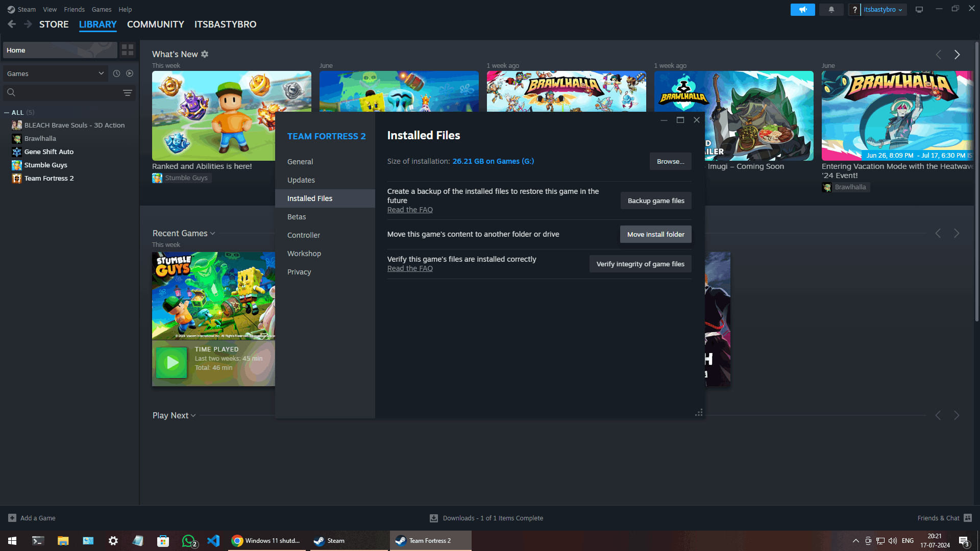This screenshot has height=551, width=980.
Task: Open backup Read the FAQ link
Action: (x=410, y=210)
